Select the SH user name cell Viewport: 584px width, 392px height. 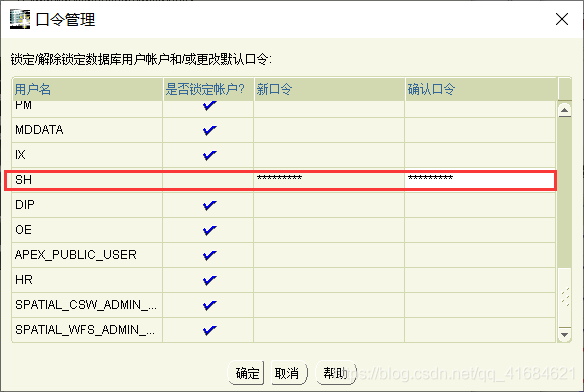tap(87, 180)
